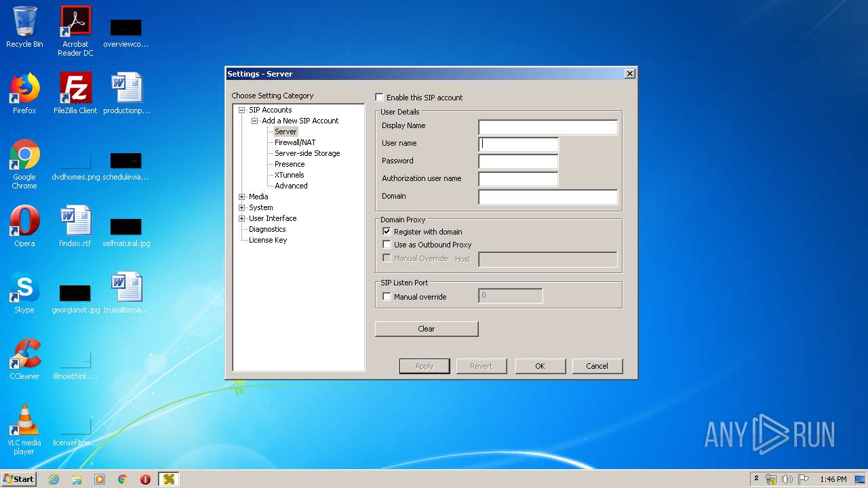Show hidden system tray icons
Viewport: 868px width, 488px height.
click(x=756, y=479)
